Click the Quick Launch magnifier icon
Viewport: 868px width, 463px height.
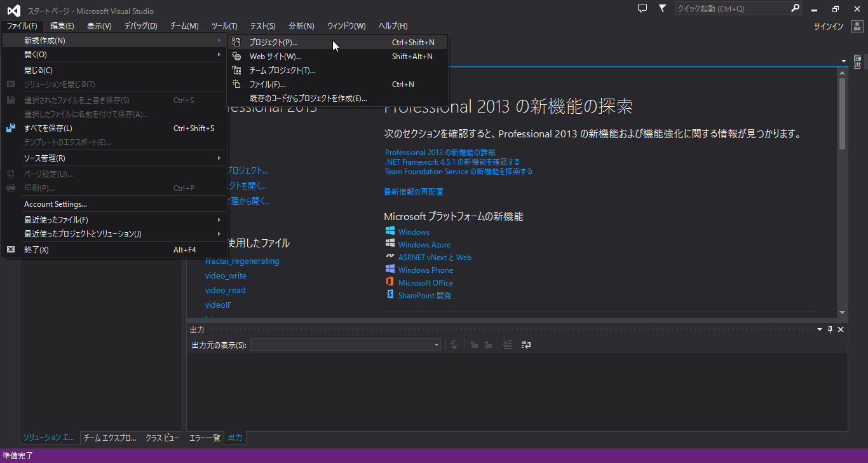point(795,8)
